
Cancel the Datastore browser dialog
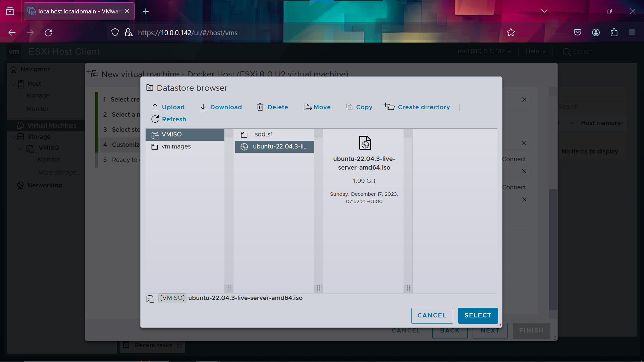coord(432,315)
